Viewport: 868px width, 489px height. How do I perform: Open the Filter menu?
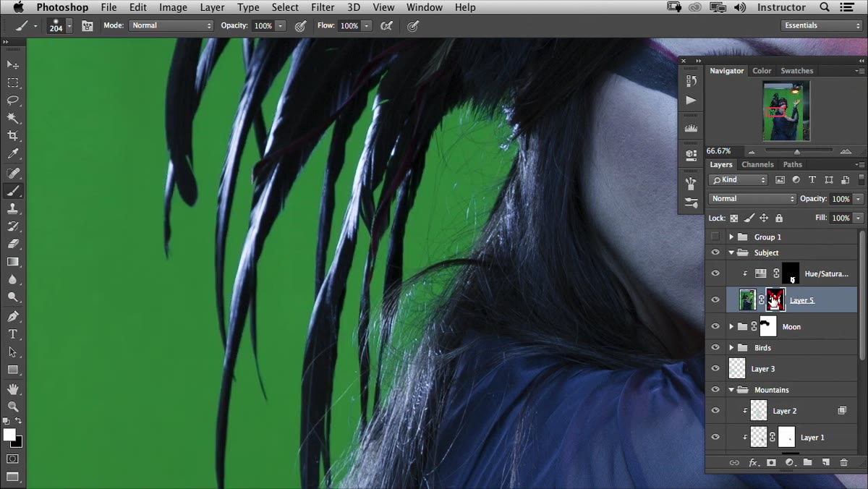coord(323,7)
